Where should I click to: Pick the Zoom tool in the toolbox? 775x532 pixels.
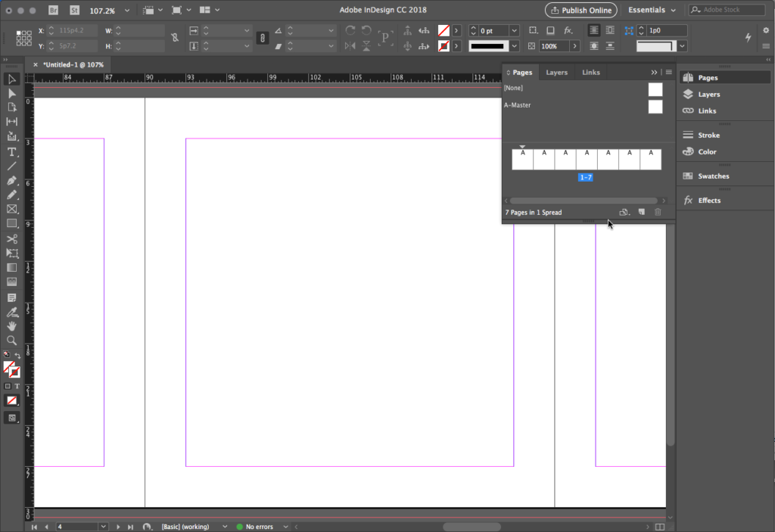click(x=12, y=341)
